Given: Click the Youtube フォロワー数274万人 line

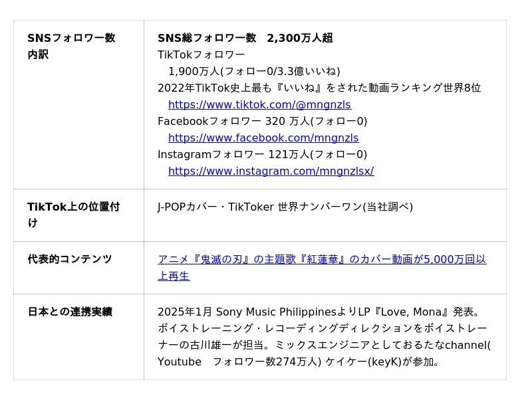Looking at the screenshot, I should click(299, 361).
